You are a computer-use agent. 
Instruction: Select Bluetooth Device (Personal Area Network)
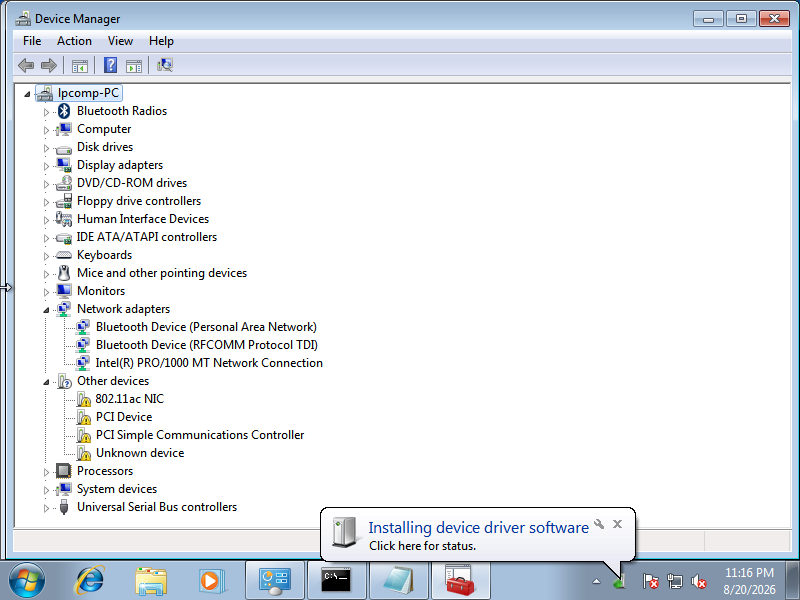206,327
